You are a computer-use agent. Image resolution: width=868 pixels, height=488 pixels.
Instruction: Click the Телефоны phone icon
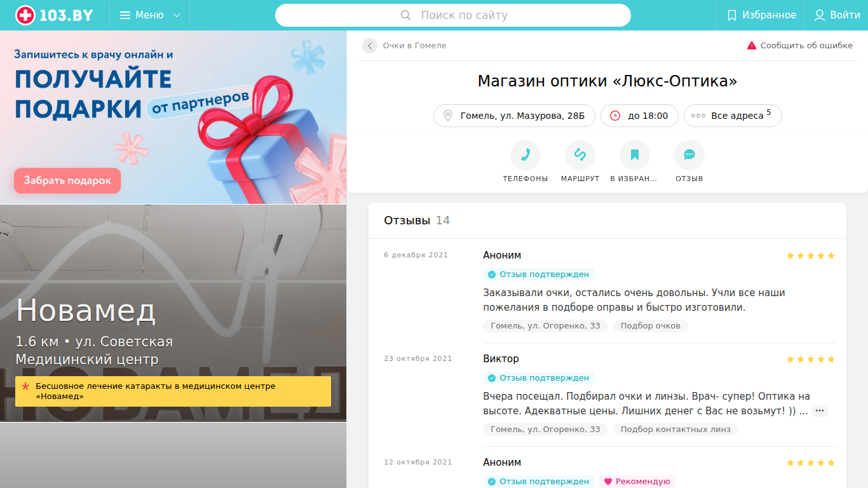tap(526, 154)
